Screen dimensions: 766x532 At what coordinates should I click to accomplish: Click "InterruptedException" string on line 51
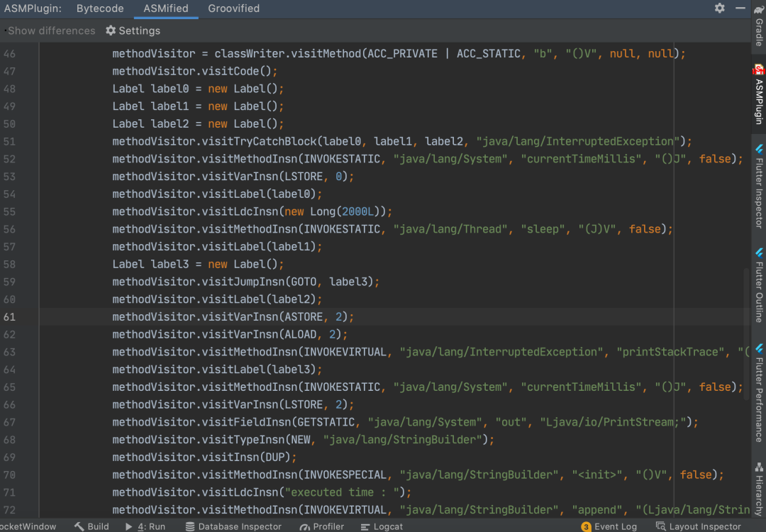[x=578, y=141]
